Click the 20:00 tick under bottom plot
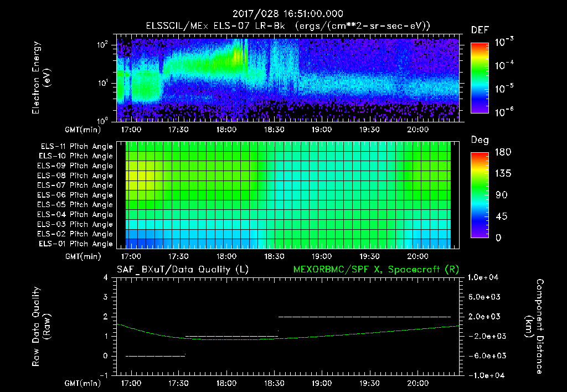Screen dimensions: 567x392 pos(417,383)
